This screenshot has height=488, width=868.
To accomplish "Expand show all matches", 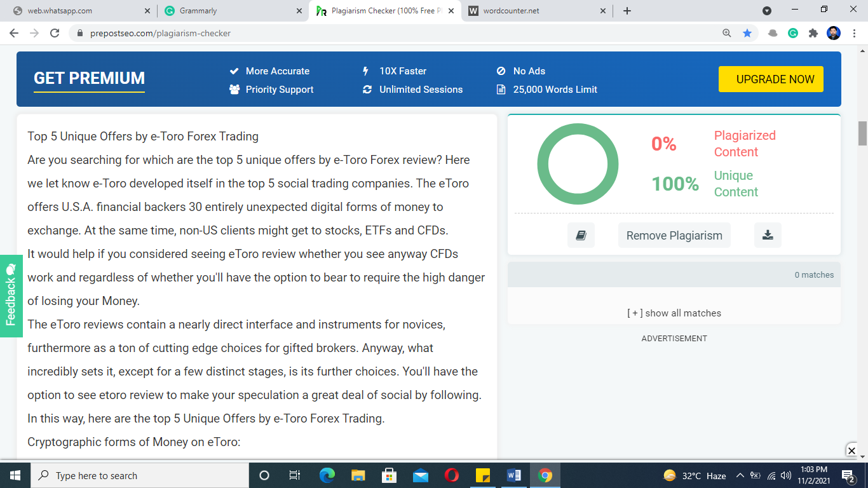I will click(x=674, y=313).
